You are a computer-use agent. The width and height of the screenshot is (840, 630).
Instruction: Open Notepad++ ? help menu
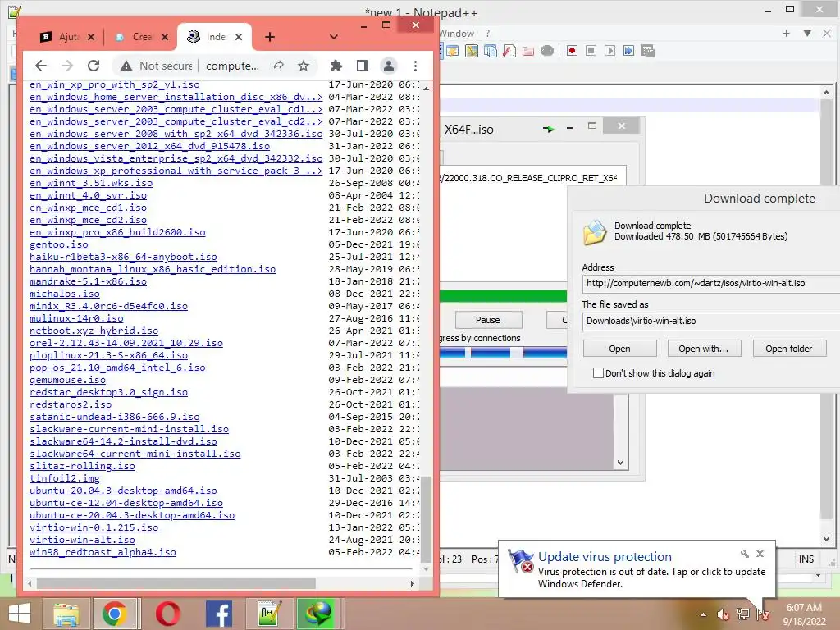click(487, 33)
